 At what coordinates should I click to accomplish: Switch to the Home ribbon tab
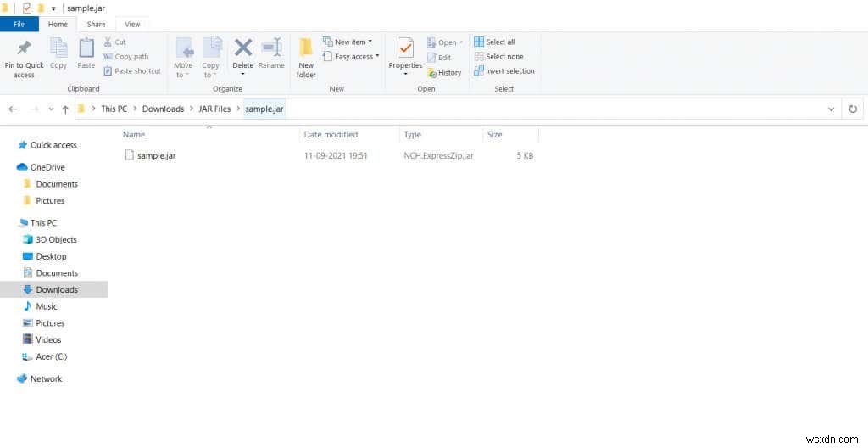click(58, 25)
